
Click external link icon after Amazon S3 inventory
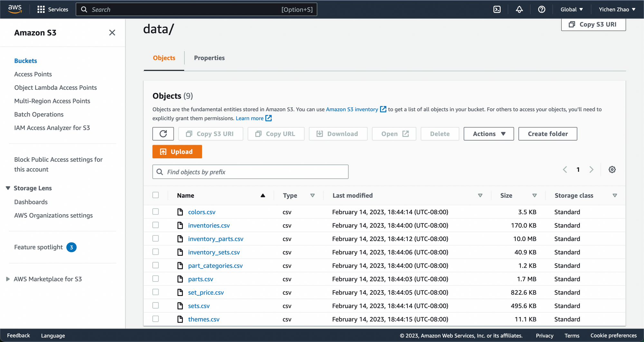[383, 109]
